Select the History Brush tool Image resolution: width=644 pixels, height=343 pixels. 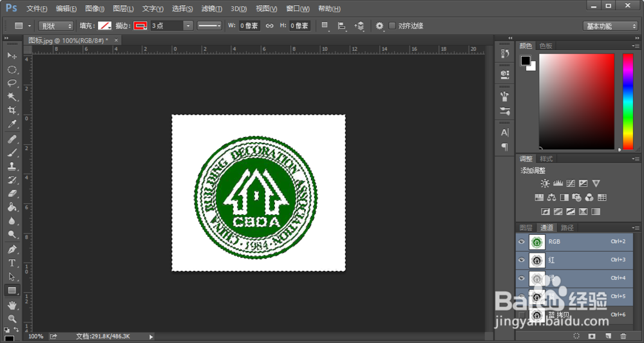point(12,180)
